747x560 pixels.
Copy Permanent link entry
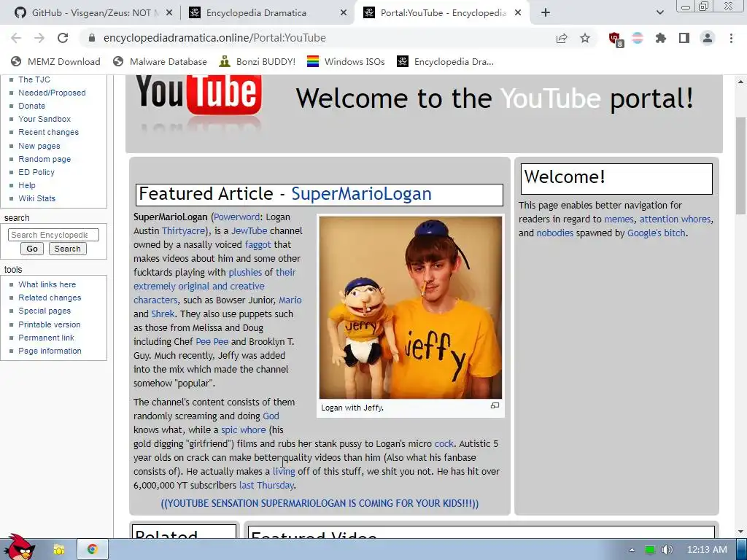click(x=46, y=338)
